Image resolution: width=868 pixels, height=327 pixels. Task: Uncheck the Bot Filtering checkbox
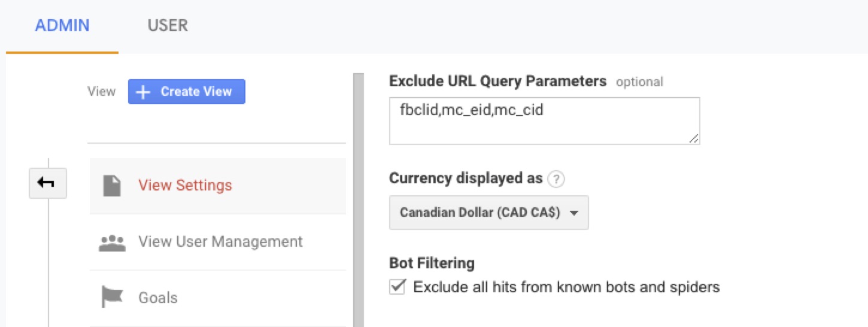tap(397, 287)
